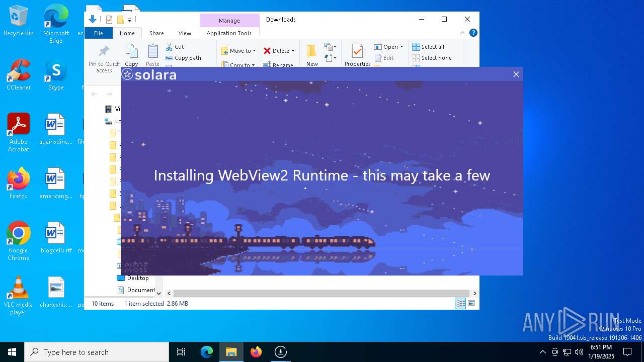This screenshot has height=362, width=644.
Task: Go back with Explorer back arrow
Action: pos(94,94)
